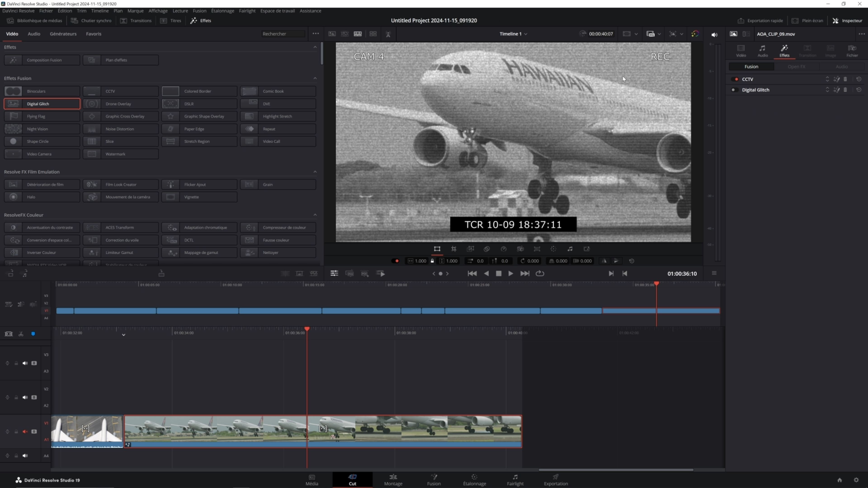Open project settings gear icon
This screenshot has width=868, height=488.
coord(856,480)
